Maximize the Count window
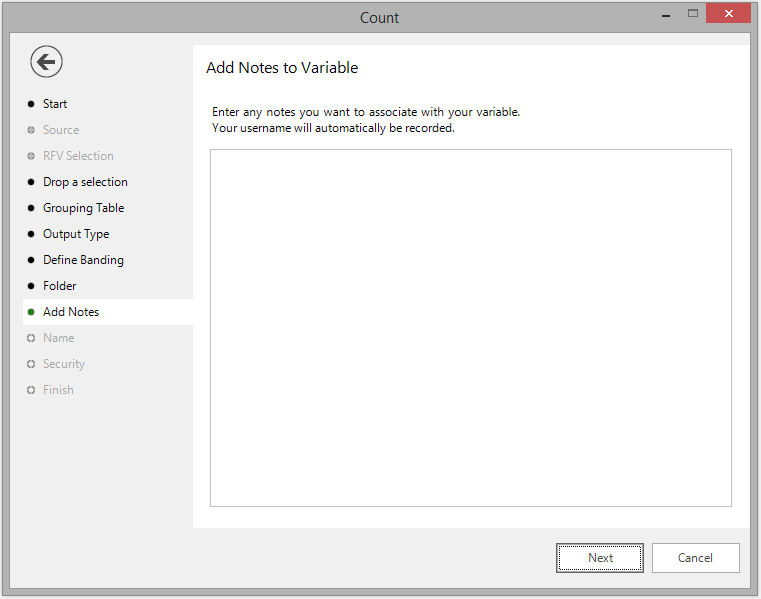The height and width of the screenshot is (599, 761). click(x=693, y=14)
